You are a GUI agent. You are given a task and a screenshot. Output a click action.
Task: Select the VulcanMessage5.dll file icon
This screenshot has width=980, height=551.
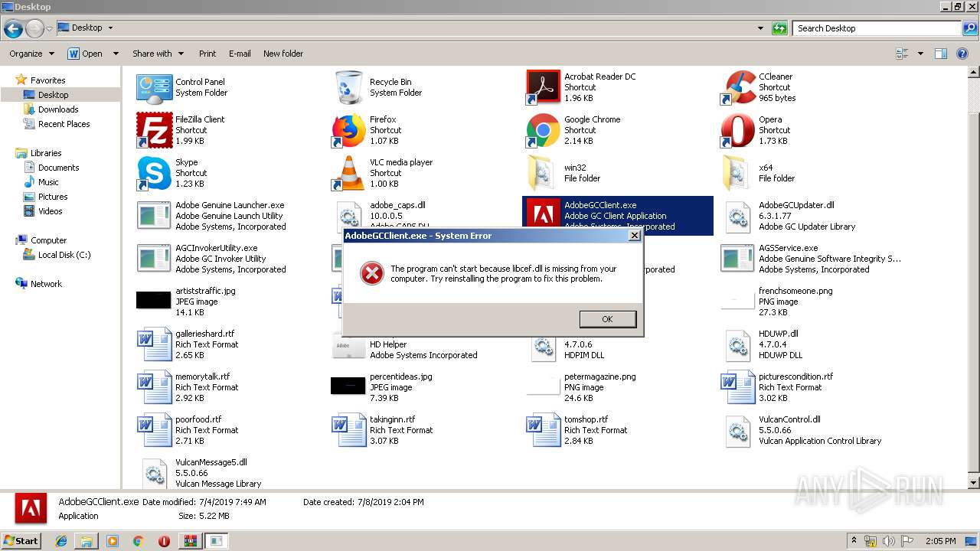tap(155, 474)
